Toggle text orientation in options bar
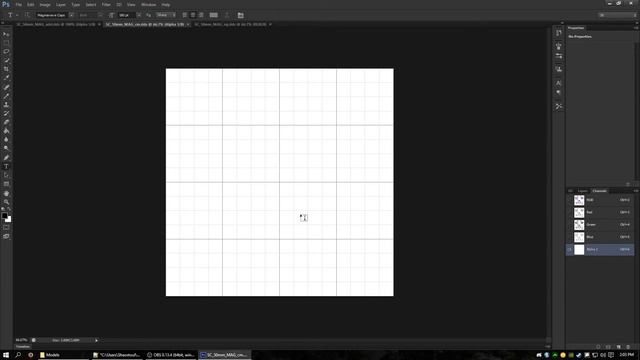 (x=27, y=15)
